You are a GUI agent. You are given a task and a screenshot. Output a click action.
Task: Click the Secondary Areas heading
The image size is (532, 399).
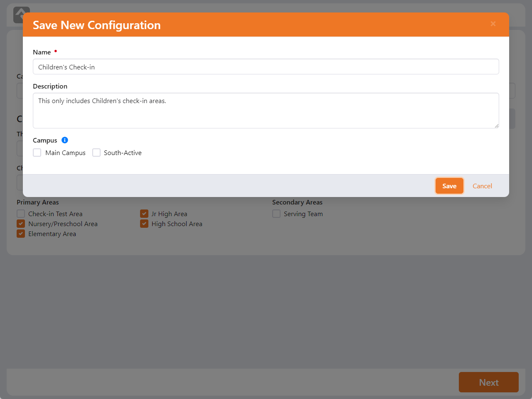click(297, 202)
